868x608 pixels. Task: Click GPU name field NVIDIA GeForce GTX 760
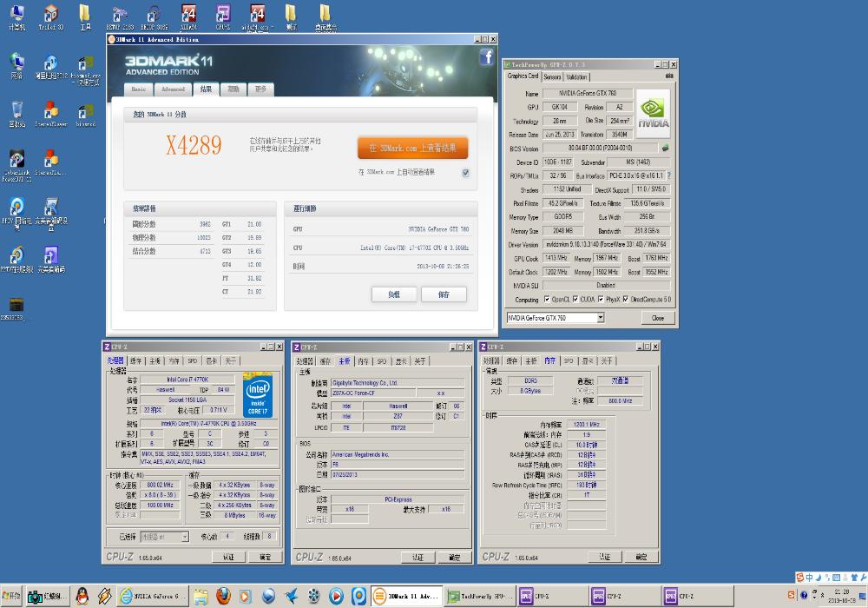[587, 93]
